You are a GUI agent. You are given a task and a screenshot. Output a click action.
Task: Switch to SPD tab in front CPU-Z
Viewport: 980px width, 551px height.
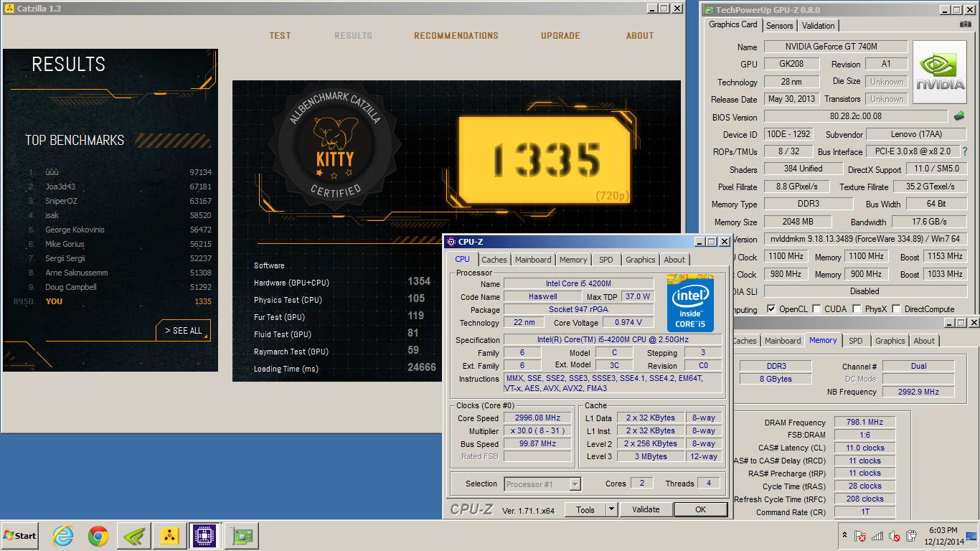point(606,260)
